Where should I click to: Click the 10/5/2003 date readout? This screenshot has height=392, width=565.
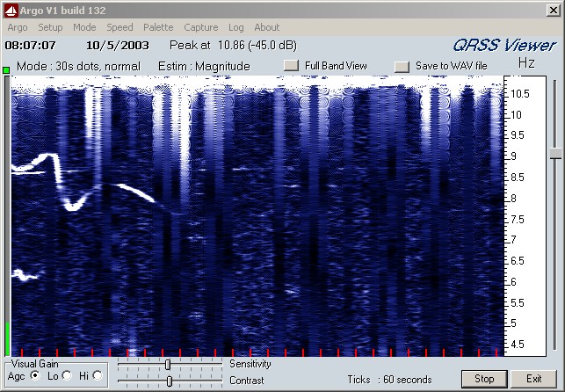pos(118,46)
